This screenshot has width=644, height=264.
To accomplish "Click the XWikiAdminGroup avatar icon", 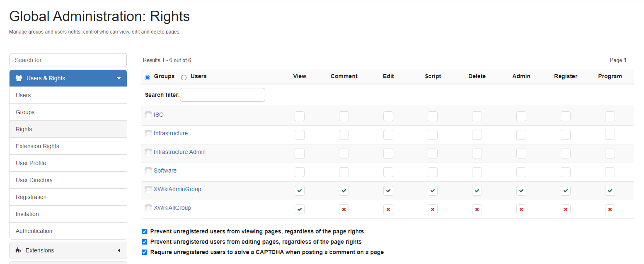I will (148, 190).
